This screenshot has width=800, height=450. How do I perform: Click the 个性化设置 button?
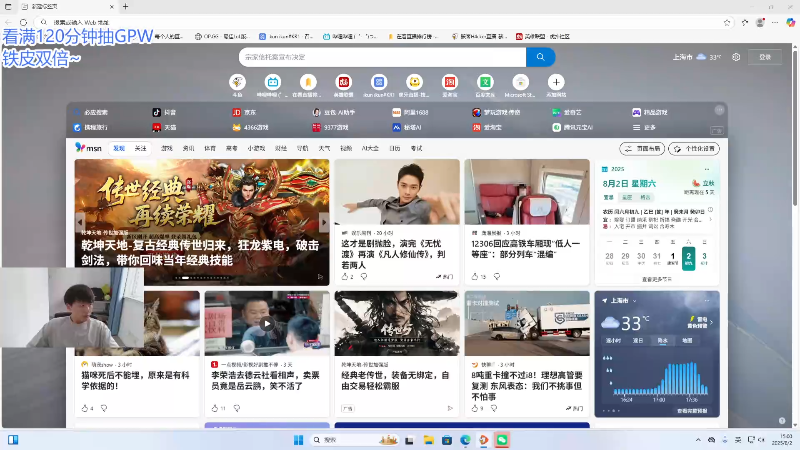coord(694,148)
